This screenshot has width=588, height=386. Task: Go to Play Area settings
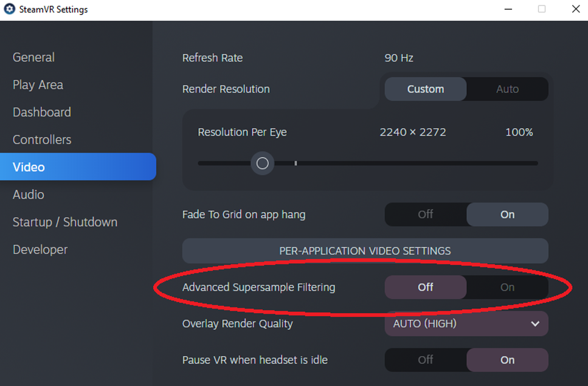click(38, 84)
